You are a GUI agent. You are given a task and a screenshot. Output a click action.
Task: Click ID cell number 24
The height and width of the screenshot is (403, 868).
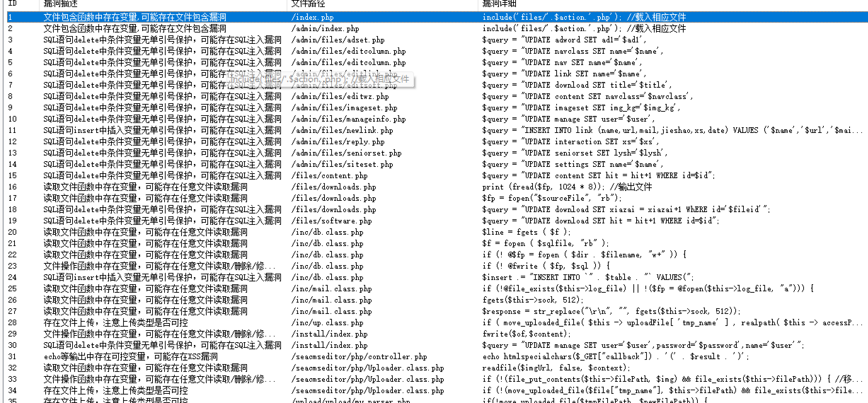(x=12, y=277)
